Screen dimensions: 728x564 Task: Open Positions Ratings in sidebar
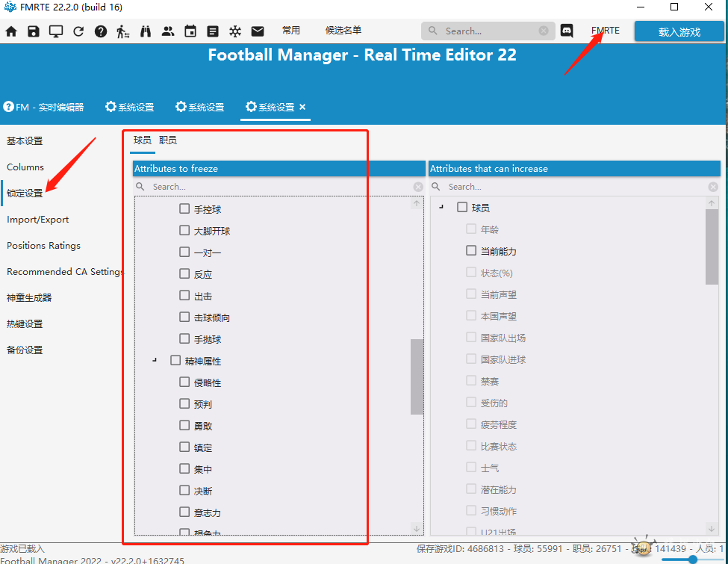[x=43, y=245]
